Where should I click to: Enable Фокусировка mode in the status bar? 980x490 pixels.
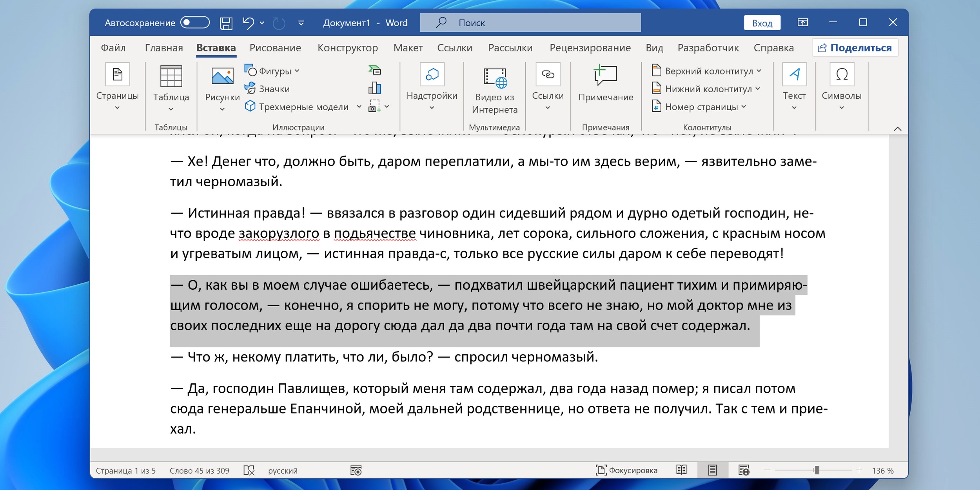pyautogui.click(x=626, y=470)
